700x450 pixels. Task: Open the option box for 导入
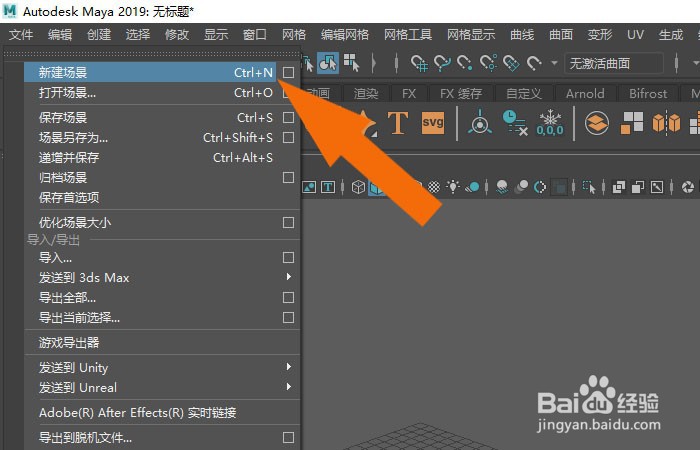(x=288, y=258)
